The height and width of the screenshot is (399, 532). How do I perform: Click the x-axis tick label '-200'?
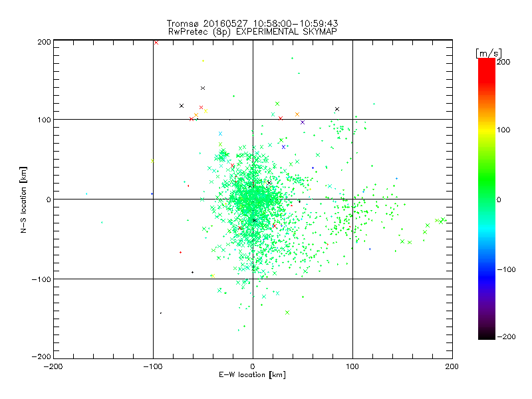click(53, 366)
